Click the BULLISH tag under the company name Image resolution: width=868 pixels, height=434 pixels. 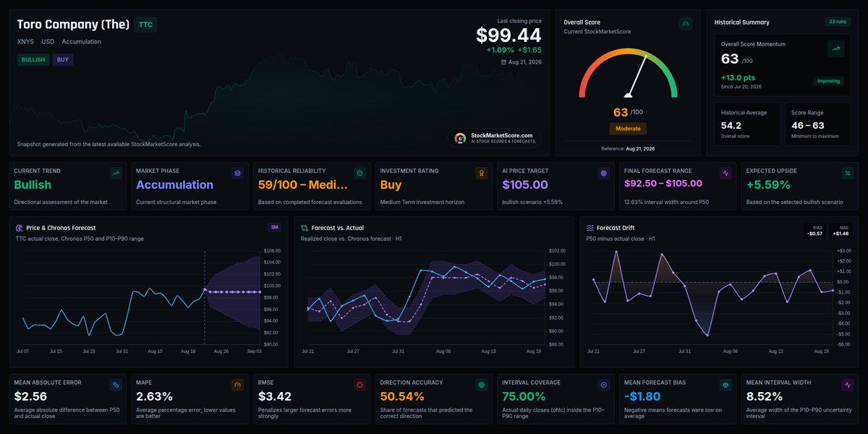33,59
